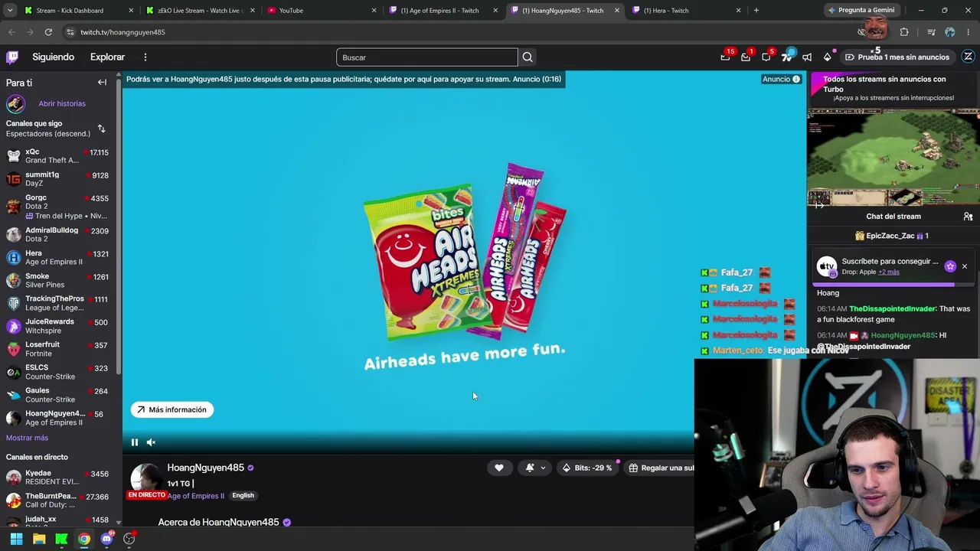The image size is (980, 551).
Task: Open Chrome three-dot menu
Action: pyautogui.click(x=969, y=32)
